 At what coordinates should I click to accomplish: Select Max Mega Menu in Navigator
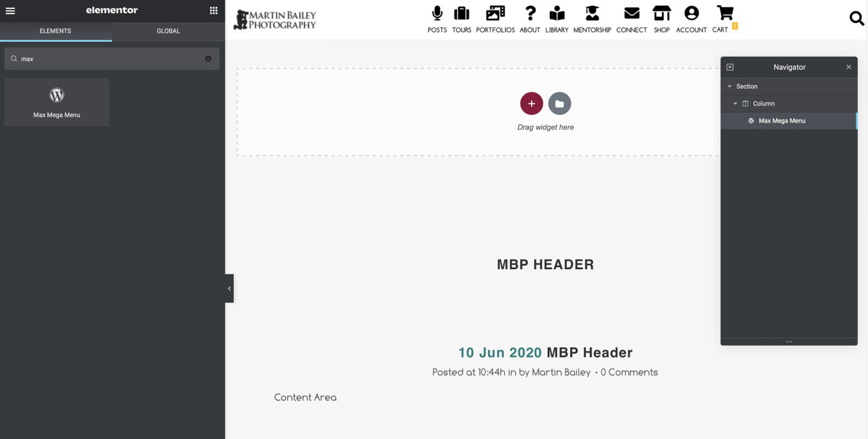click(x=782, y=121)
